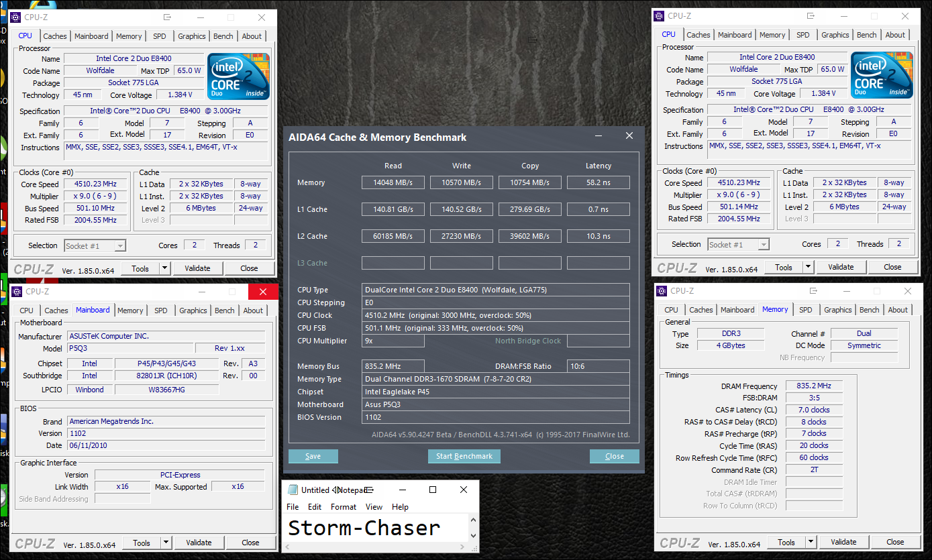Click Validate in top-left CPU-Z window
The width and height of the screenshot is (932, 560).
pos(197,268)
